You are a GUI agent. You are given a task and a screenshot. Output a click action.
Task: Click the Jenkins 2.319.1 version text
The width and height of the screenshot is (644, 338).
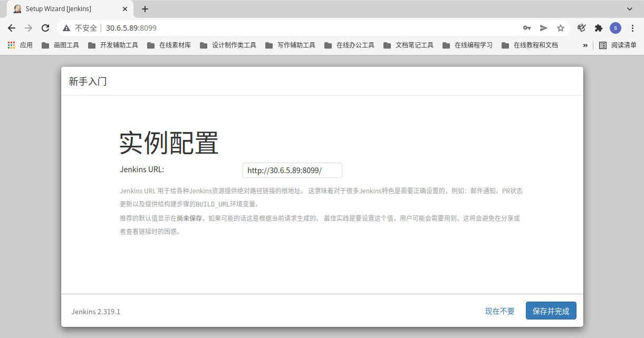[96, 312]
